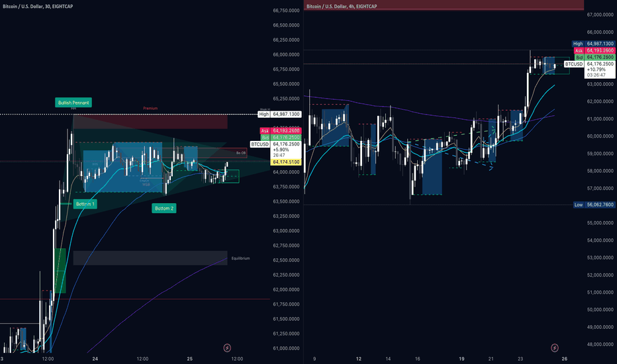Click the 14 date label on the 4h time axis
This screenshot has height=364, width=617.
click(x=388, y=359)
